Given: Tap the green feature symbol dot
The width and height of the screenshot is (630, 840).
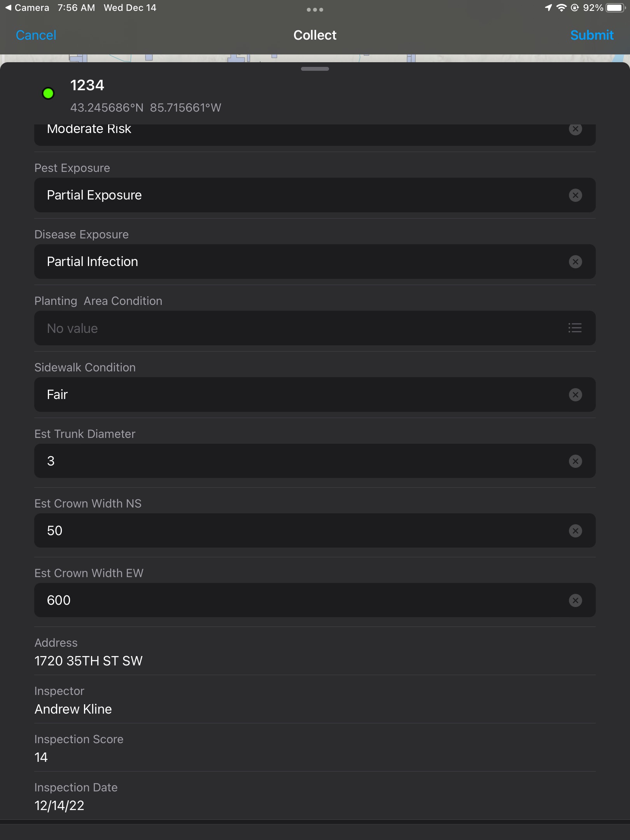Looking at the screenshot, I should click(48, 93).
